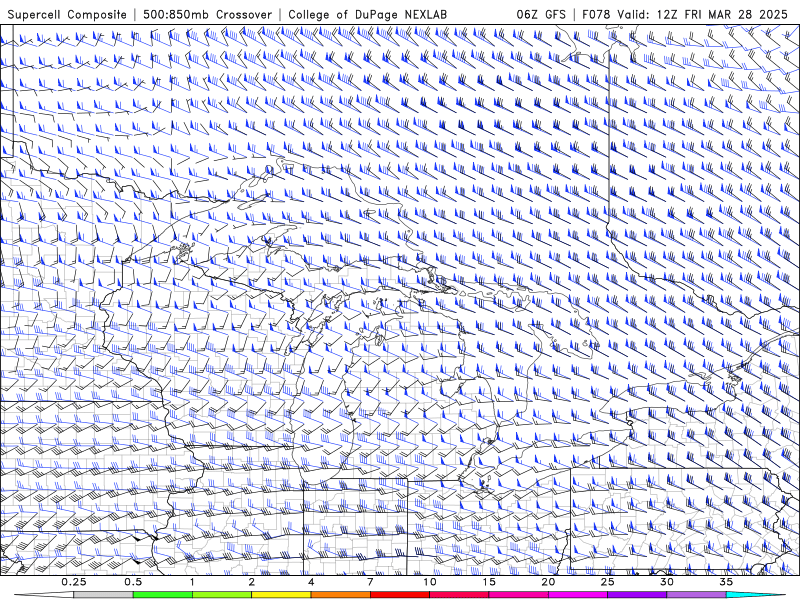Screen dimensions: 800x600
Task: Click the '500:850mb Crossover' header label
Action: 208,14
